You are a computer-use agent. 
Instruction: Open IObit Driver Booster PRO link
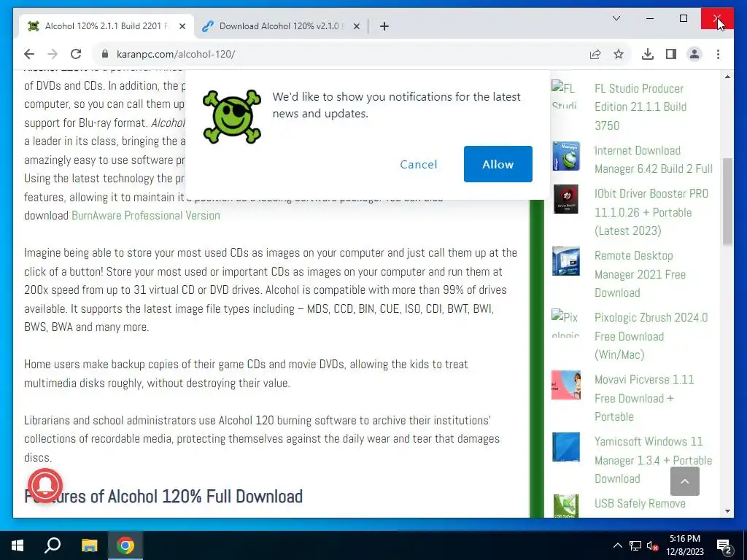coord(651,212)
